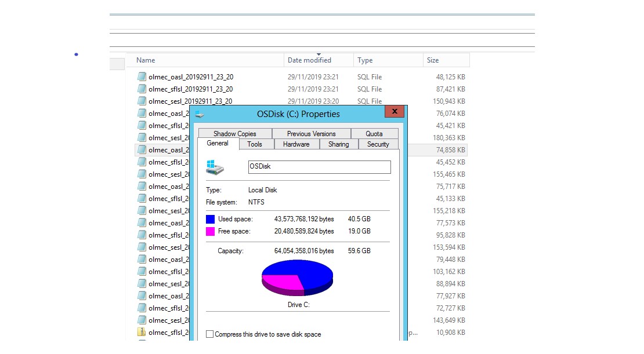Screen dimensions: 644x354
Task: Click the magenta Free space color swatch
Action: [210, 231]
